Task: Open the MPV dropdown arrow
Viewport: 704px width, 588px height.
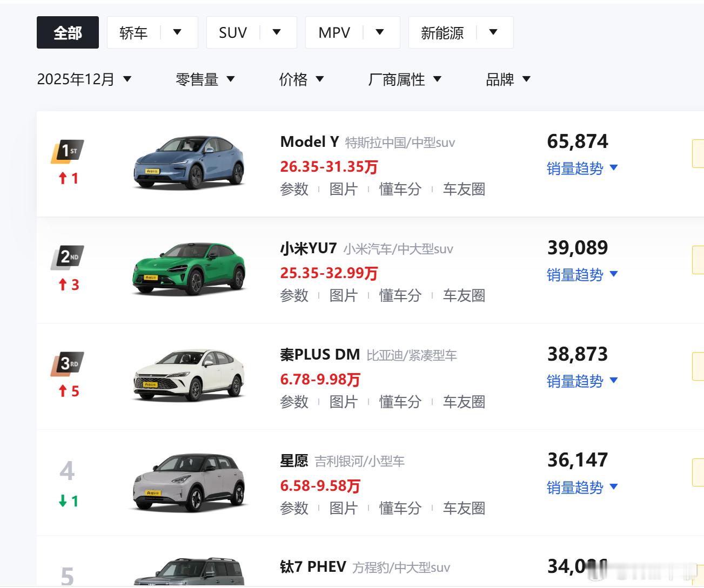Action: 381,32
